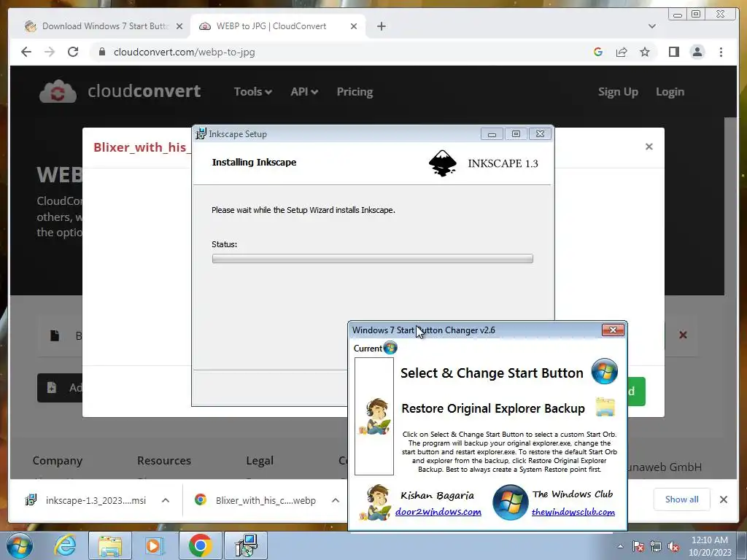Remove file with red X on CloudConvert

[x=683, y=335]
